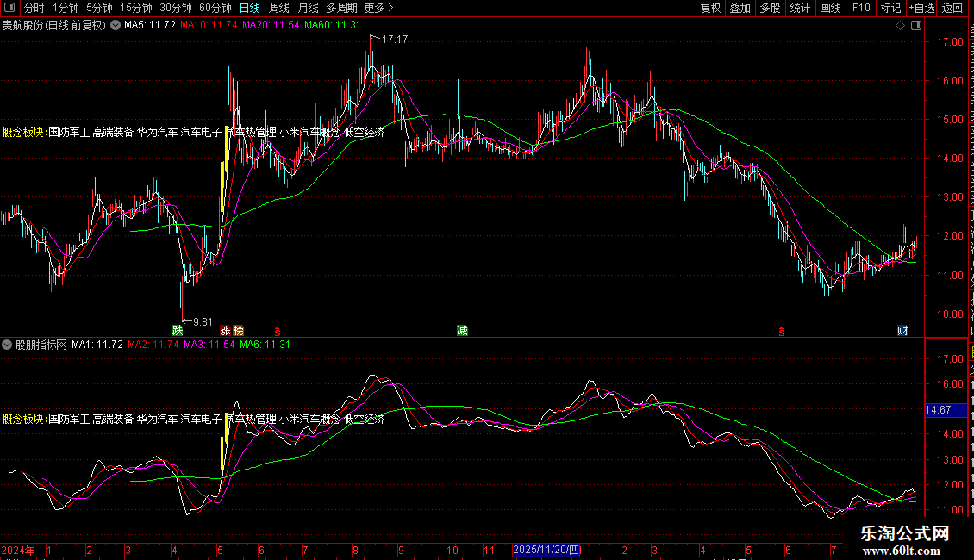
Task: Click the MA20: 11.54 label
Action: 271,25
